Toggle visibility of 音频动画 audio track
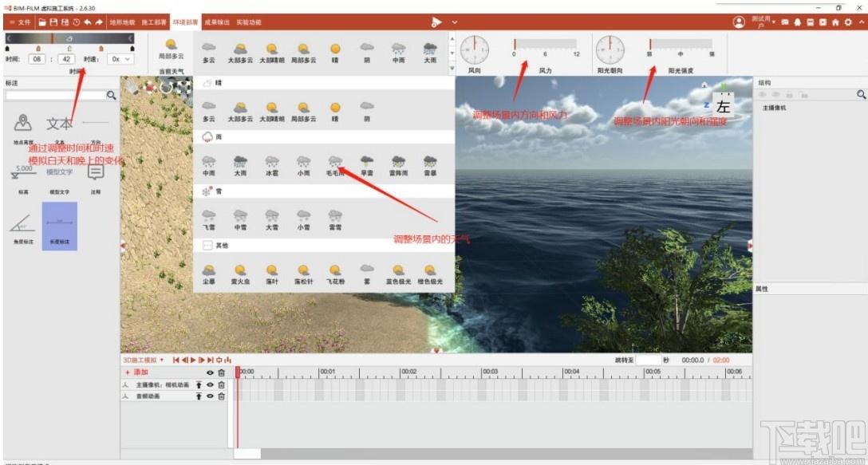 pyautogui.click(x=211, y=396)
